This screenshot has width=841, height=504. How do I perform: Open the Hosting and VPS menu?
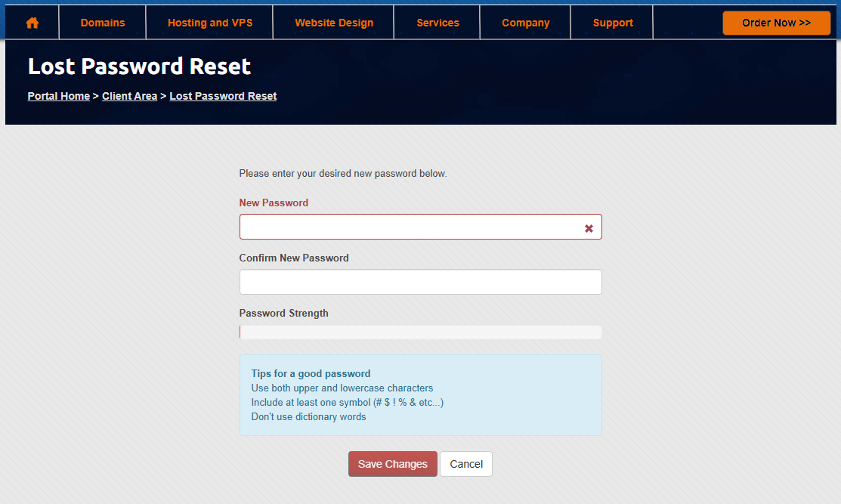point(210,23)
